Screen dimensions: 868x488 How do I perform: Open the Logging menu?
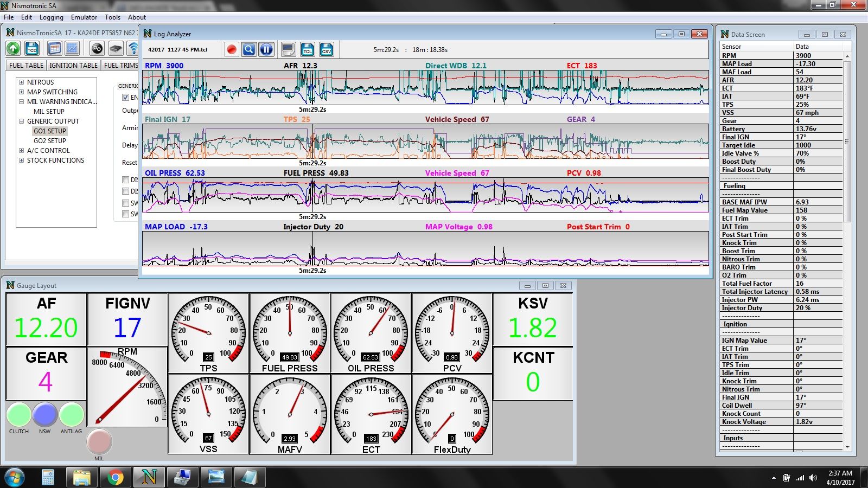(52, 17)
